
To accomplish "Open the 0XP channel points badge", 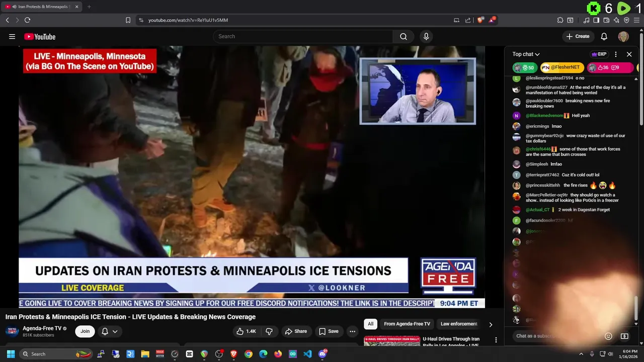I will click(x=599, y=54).
